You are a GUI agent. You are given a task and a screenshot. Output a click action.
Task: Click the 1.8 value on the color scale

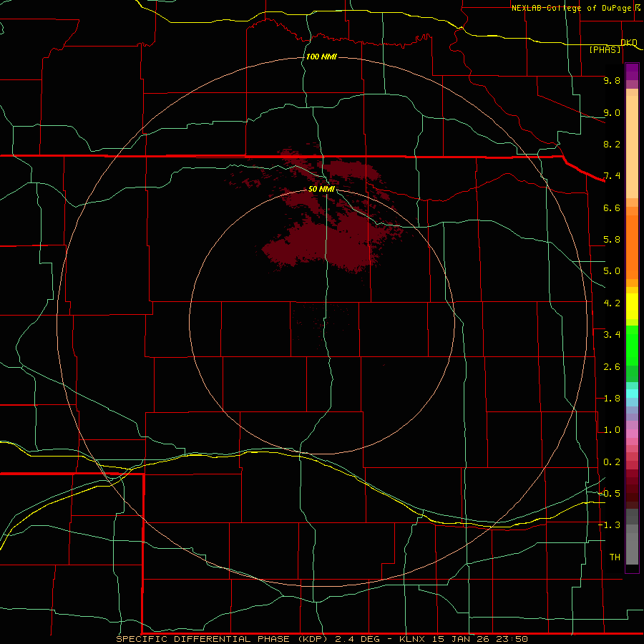tap(612, 399)
